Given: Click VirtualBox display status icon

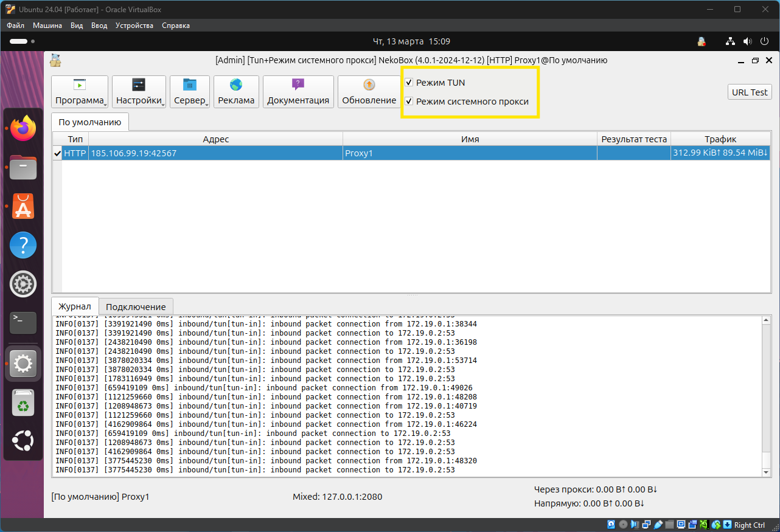Looking at the screenshot, I should (681, 525).
